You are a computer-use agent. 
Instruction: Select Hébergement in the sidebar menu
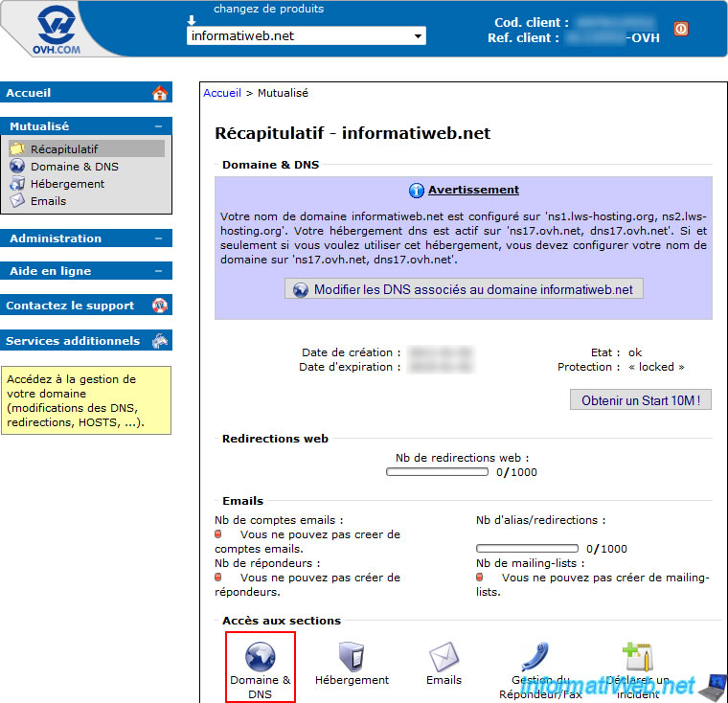tap(67, 184)
